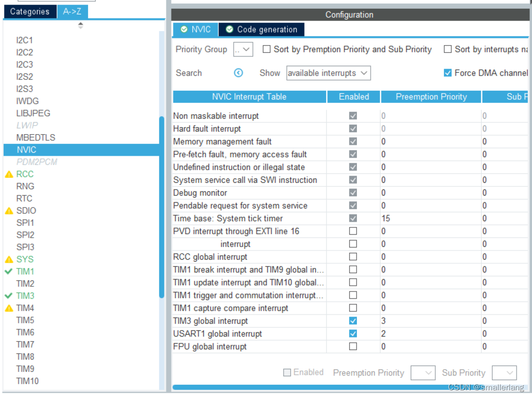Click the SDIO warning triangle icon
Image resolution: width=532 pixels, height=397 pixels.
pyautogui.click(x=9, y=211)
